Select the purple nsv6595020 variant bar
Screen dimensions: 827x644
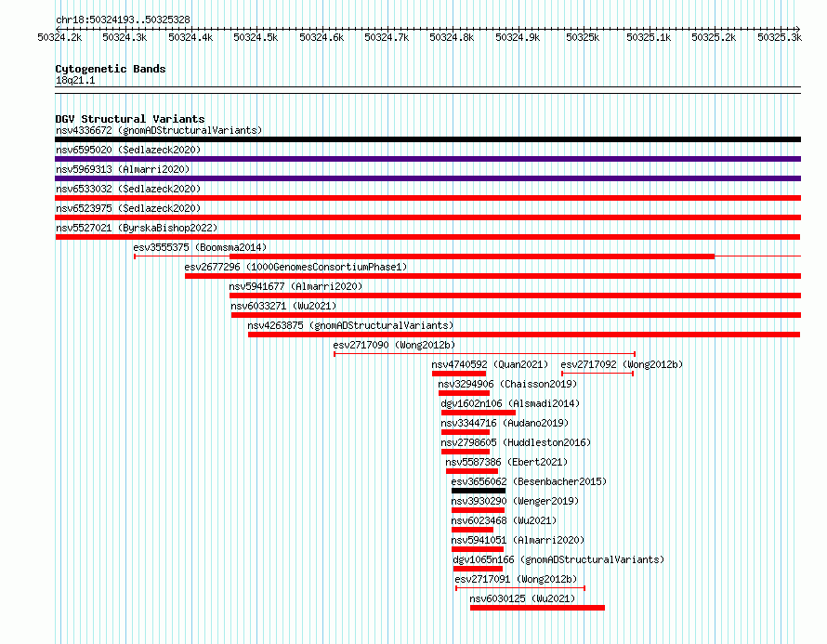click(x=427, y=159)
